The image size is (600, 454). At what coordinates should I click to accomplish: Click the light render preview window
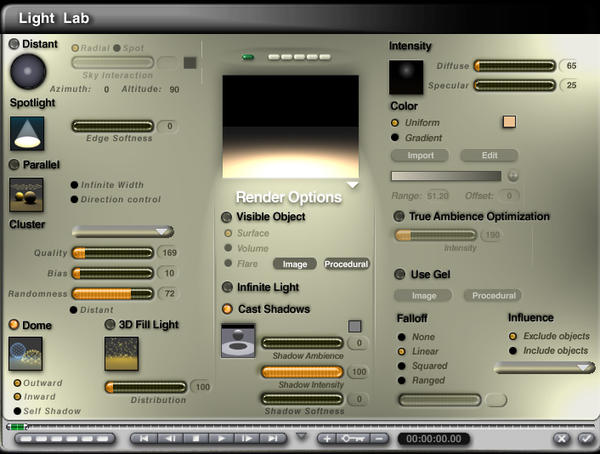(x=291, y=127)
